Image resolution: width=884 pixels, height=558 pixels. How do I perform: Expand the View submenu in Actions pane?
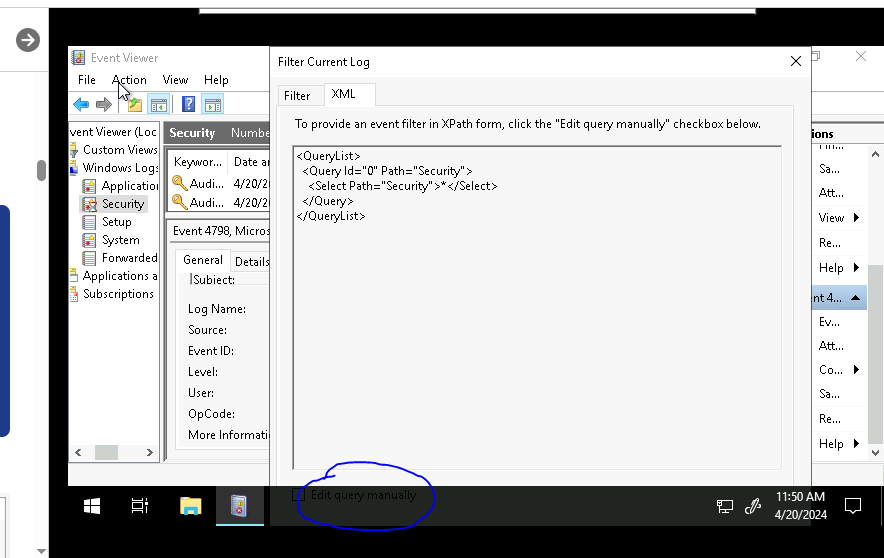coord(856,218)
